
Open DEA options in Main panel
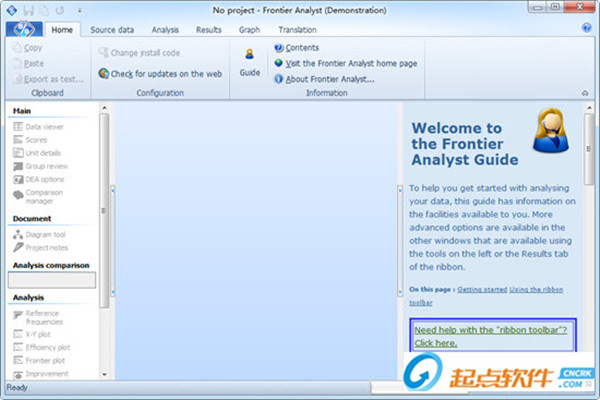(39, 179)
